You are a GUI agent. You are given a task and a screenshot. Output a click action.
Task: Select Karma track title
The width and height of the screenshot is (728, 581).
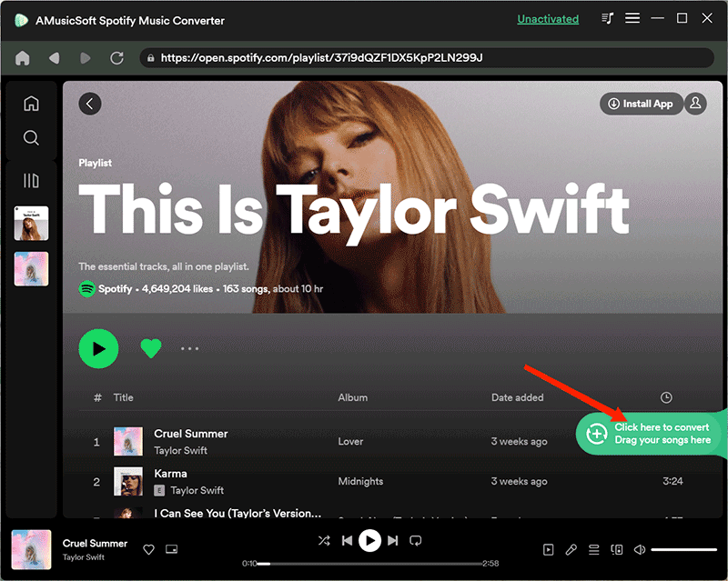[x=170, y=474]
